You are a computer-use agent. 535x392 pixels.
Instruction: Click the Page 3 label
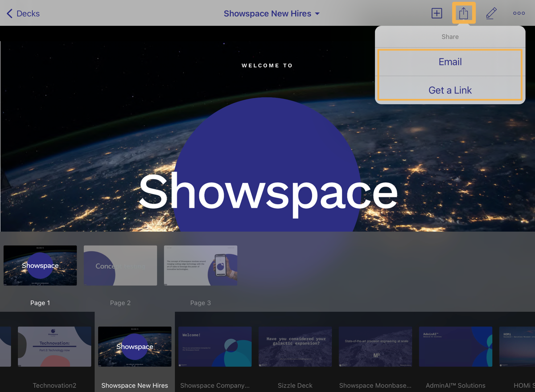pos(201,303)
